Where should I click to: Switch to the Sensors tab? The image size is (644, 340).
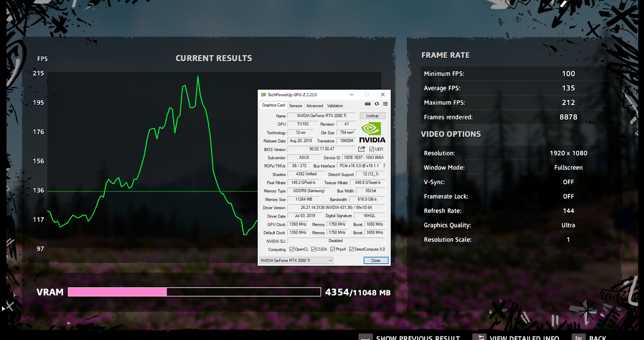296,106
